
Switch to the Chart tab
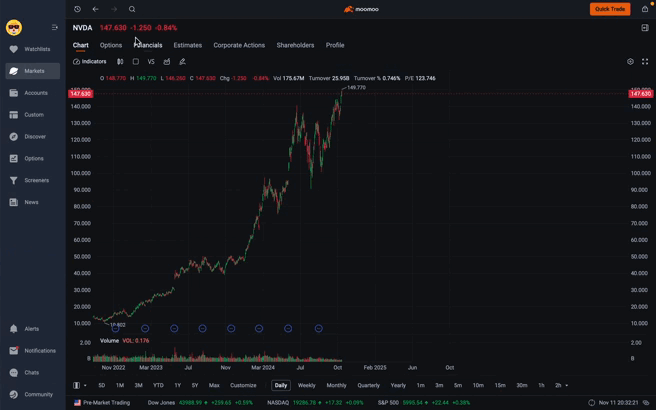80,45
